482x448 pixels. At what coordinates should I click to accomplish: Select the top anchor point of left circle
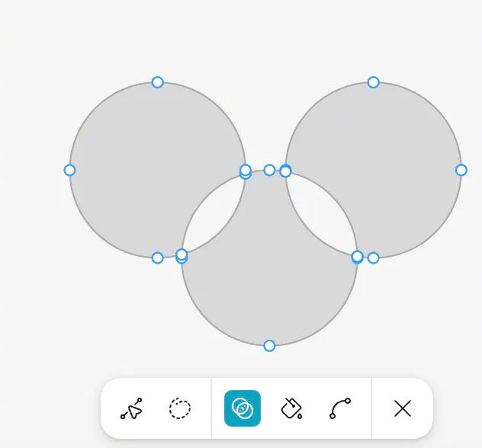[158, 82]
